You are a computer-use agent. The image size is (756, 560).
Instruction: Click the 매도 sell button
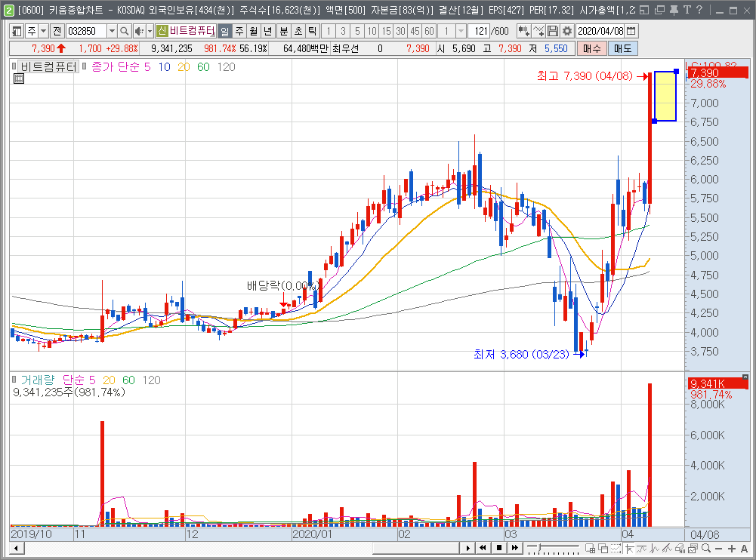(x=623, y=48)
